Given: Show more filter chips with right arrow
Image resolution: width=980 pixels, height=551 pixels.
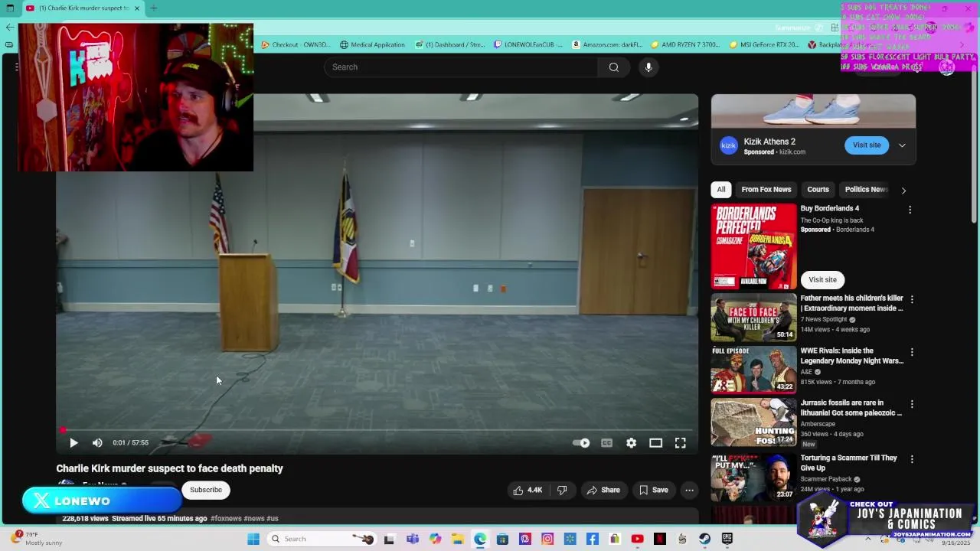Looking at the screenshot, I should pyautogui.click(x=903, y=191).
